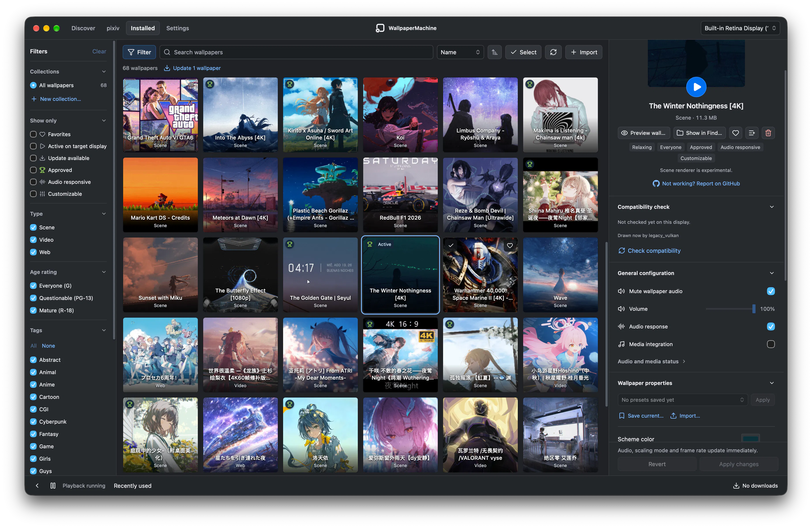
Task: Expand Audio and media status
Action: tap(651, 361)
